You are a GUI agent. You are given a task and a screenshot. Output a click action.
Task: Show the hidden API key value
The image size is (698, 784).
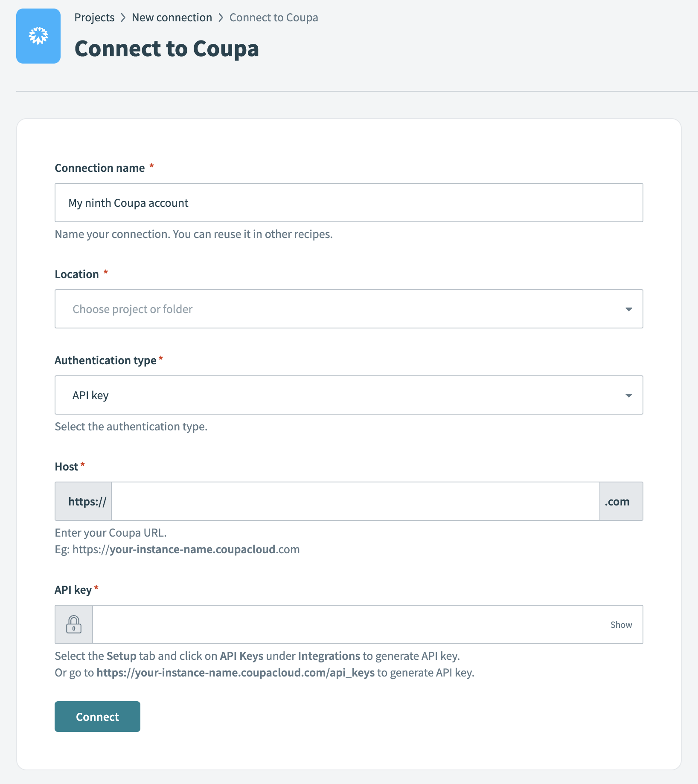click(x=621, y=624)
